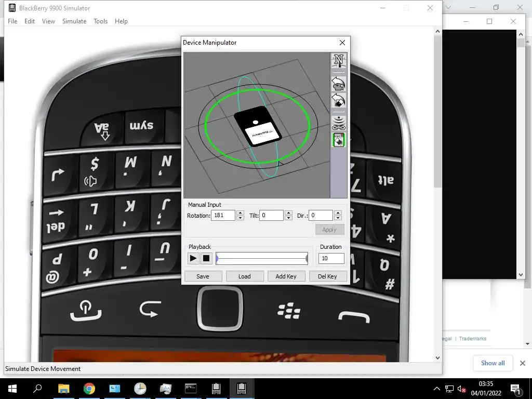This screenshot has width=532, height=399.
Task: Click the Duration input field
Action: click(x=331, y=259)
